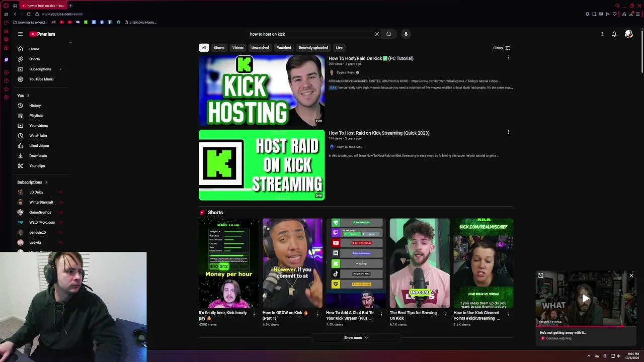644x362 pixels.
Task: Open WinterStarcraft subscription channel
Action: click(x=40, y=202)
